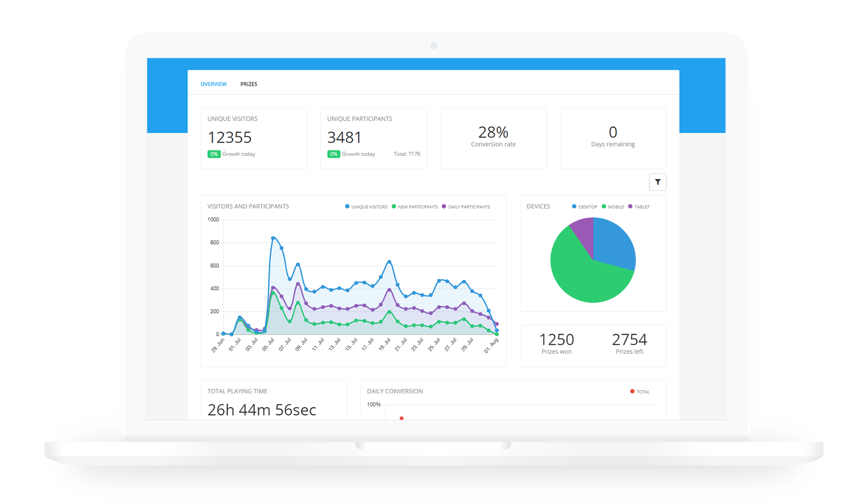Click the 28% Conversion rate card
The height and width of the screenshot is (501, 868).
pyautogui.click(x=493, y=138)
